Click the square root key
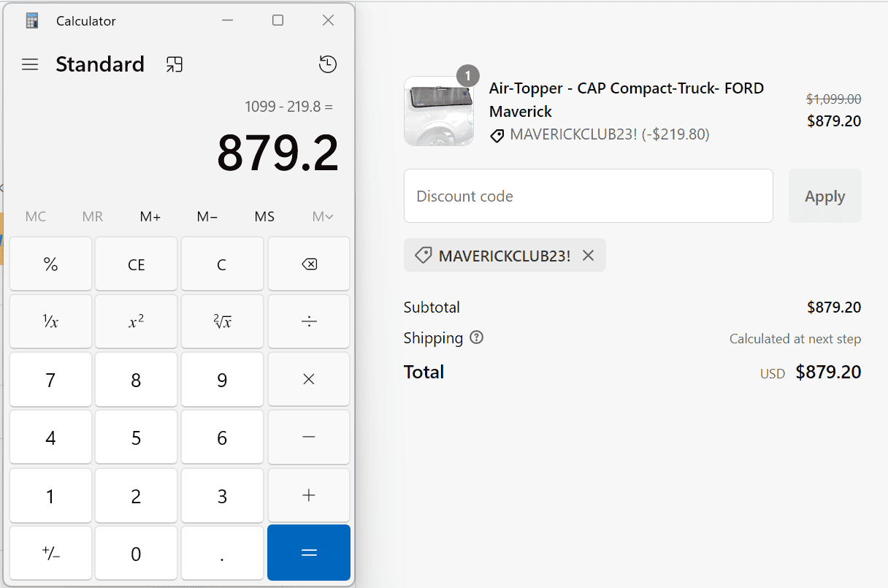This screenshot has height=588, width=888. tap(222, 321)
